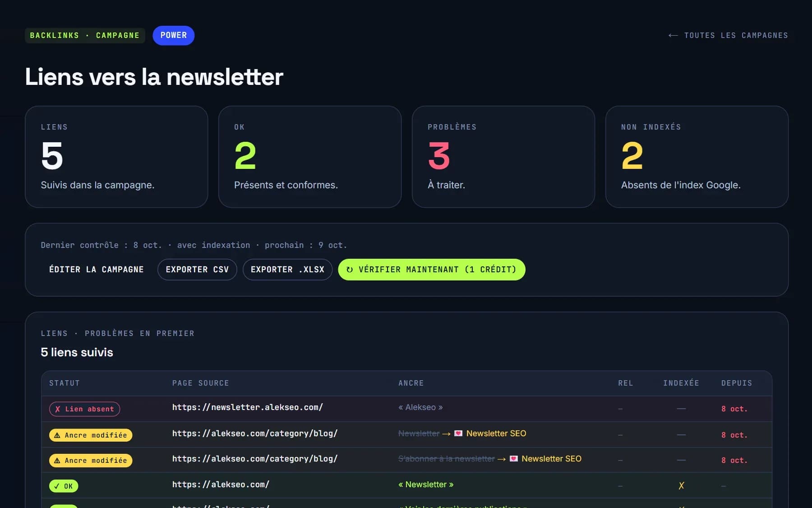Click "Ancre modifiée" badge in the S'abonner row

91,461
